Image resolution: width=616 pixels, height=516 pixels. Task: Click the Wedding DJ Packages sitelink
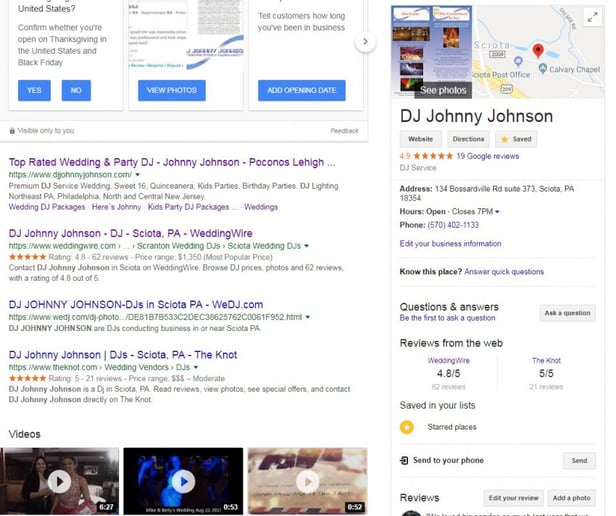[47, 207]
